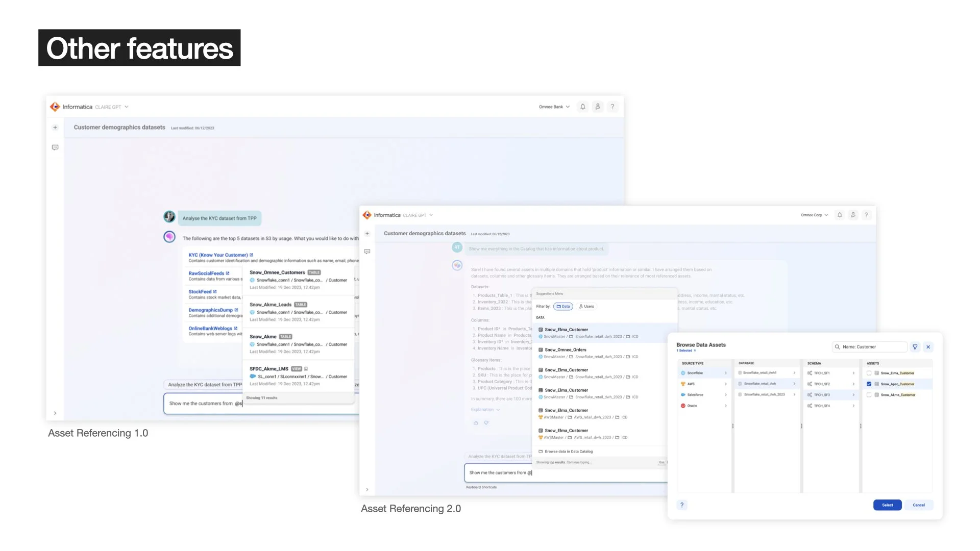Viewport: 980px width, 551px height.
Task: Click the thumbs up feedback icon
Action: (476, 423)
